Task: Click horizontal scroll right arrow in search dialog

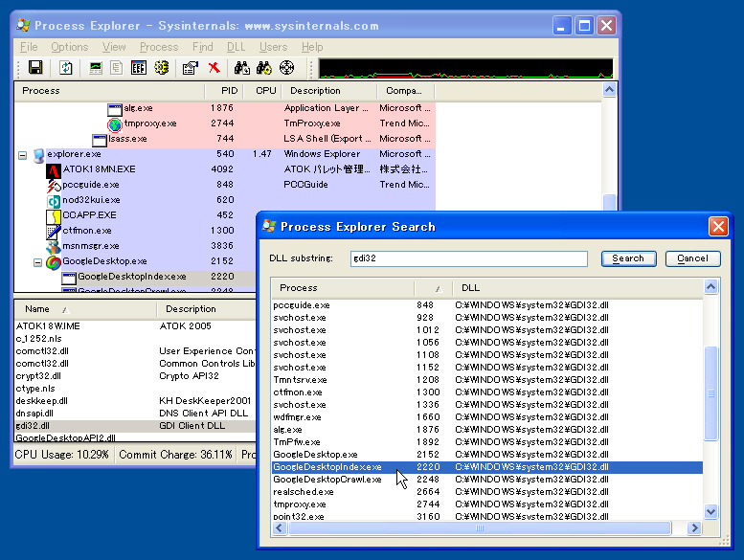Action: [x=694, y=527]
